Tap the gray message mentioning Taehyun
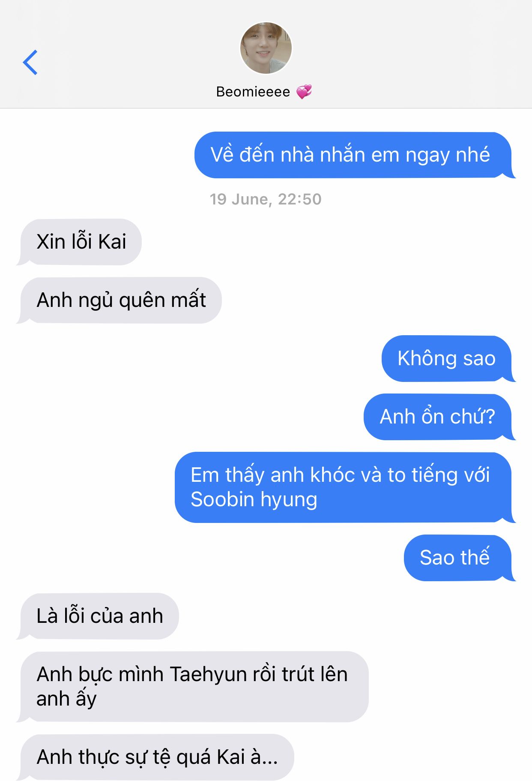This screenshot has height=781, width=532. [193, 687]
